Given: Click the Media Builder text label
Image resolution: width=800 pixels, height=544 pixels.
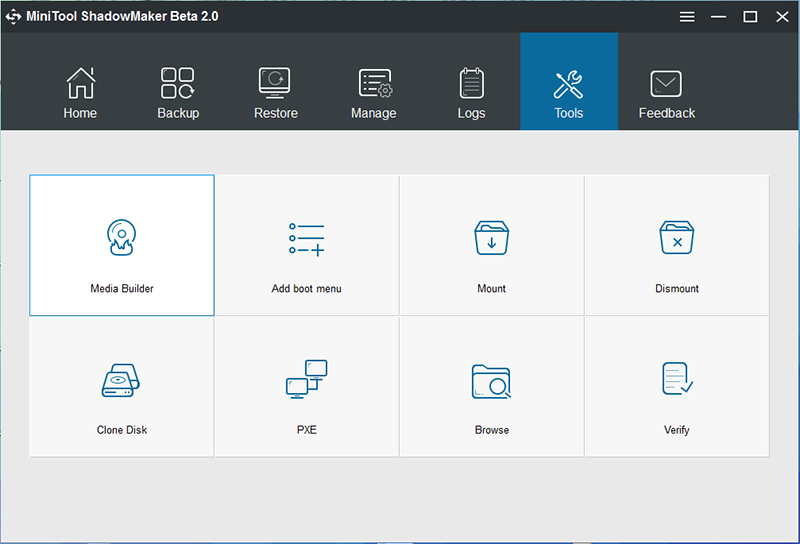Looking at the screenshot, I should 122,289.
